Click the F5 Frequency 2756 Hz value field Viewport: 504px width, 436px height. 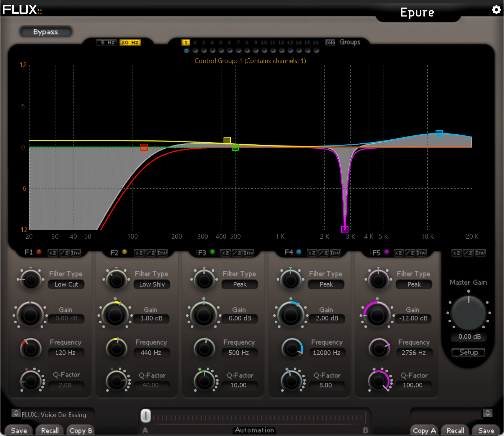[x=414, y=353]
